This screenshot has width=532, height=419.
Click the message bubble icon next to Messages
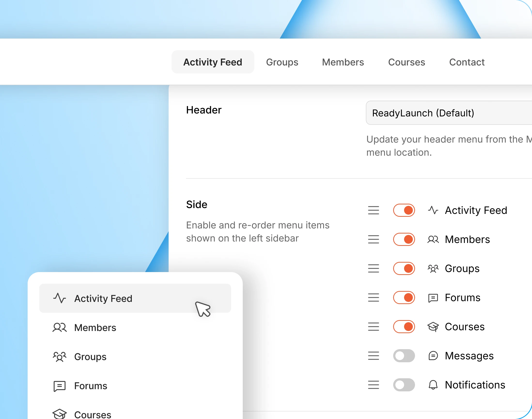click(433, 356)
